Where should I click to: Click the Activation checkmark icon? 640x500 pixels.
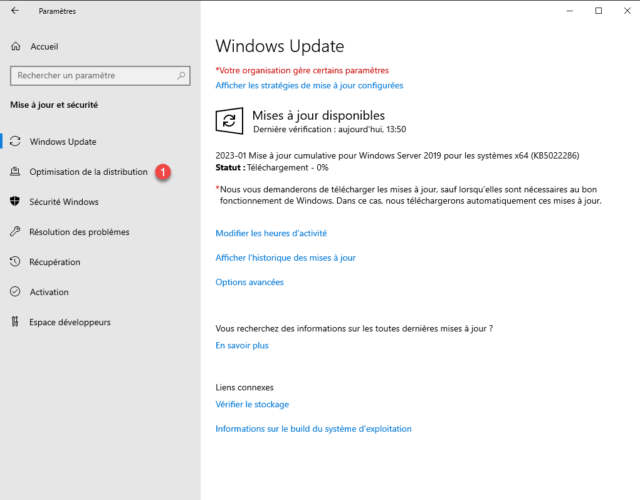click(15, 291)
